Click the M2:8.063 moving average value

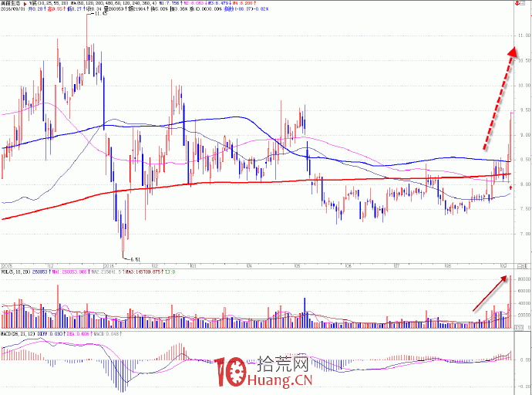pyautogui.click(x=192, y=3)
